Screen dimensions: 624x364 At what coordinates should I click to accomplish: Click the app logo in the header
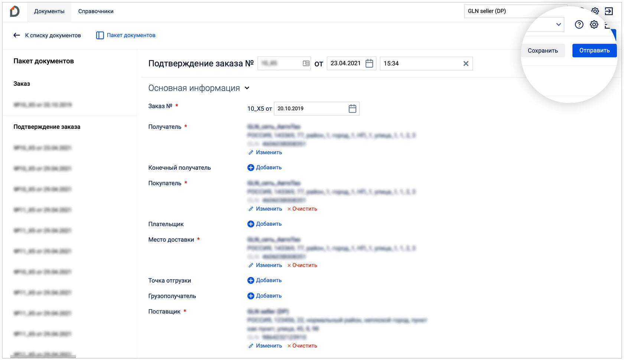pyautogui.click(x=14, y=11)
